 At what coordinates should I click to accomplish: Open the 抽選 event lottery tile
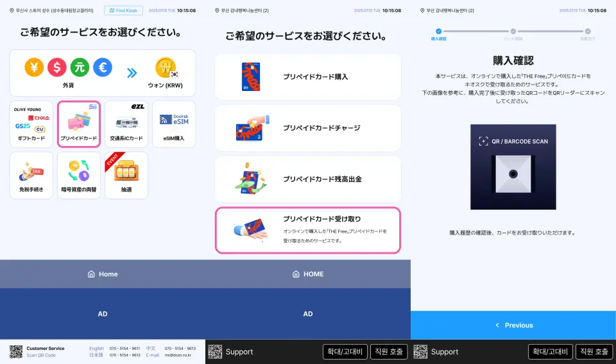click(126, 176)
